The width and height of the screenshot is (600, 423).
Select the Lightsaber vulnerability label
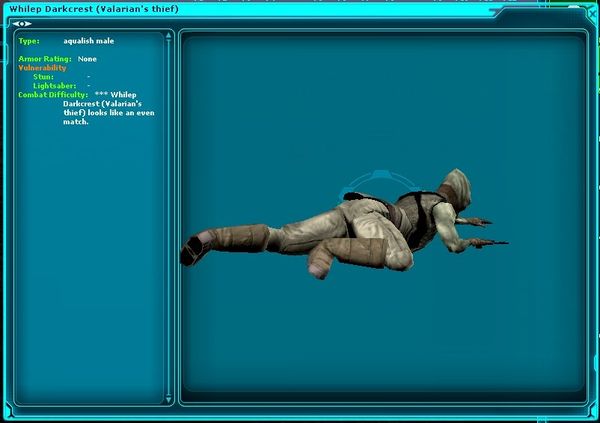tap(52, 85)
